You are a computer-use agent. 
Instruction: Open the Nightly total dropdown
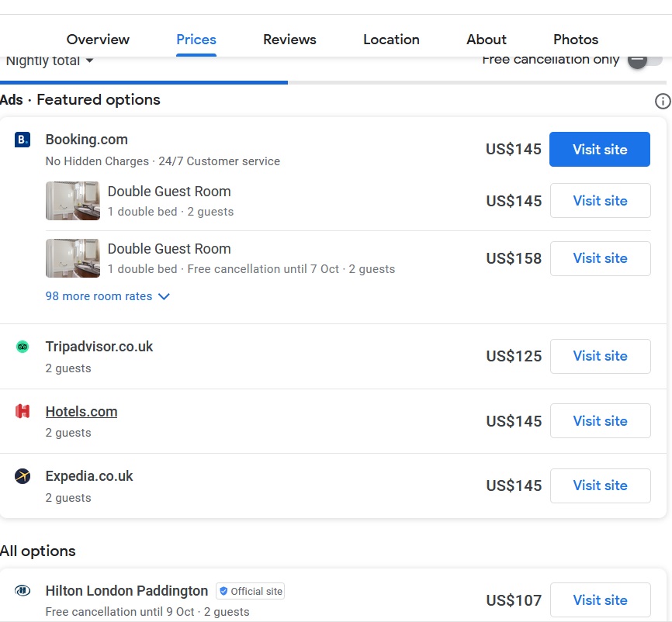[50, 60]
